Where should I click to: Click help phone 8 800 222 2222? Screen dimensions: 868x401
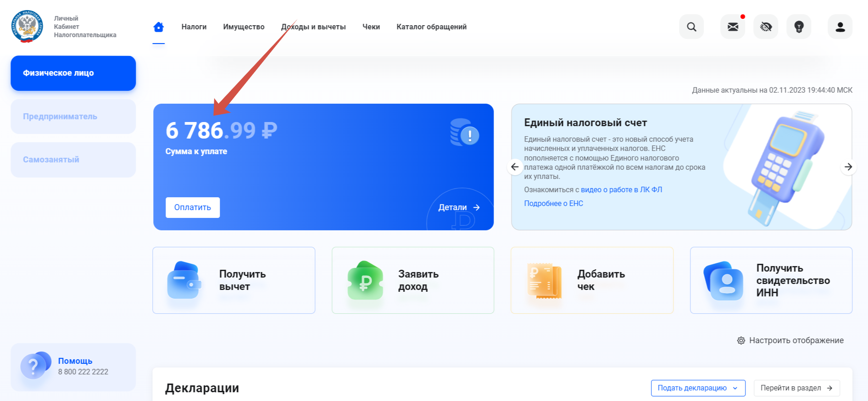[83, 372]
